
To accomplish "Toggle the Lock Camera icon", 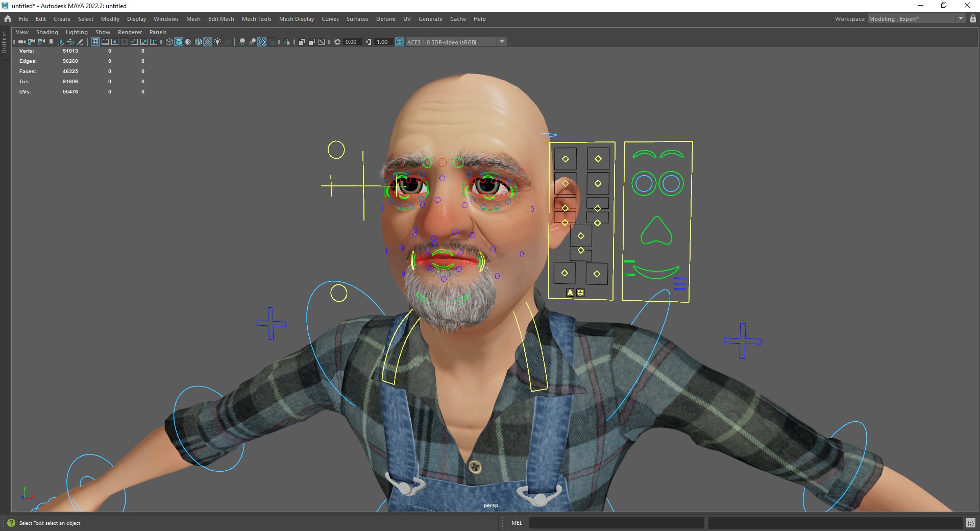I will (x=31, y=42).
